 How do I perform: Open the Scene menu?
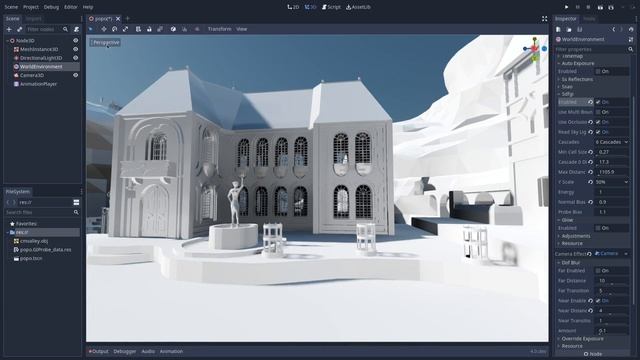click(x=11, y=7)
